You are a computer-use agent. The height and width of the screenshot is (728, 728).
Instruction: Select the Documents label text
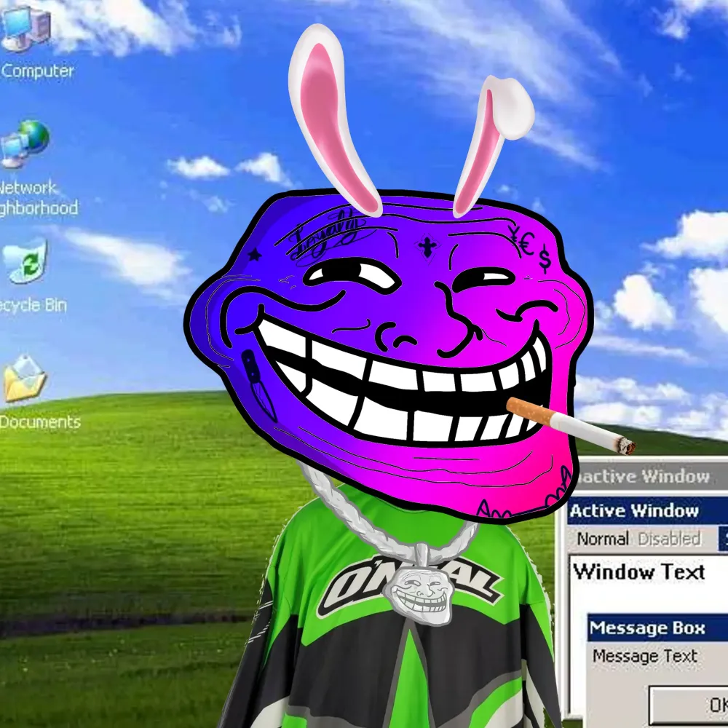click(40, 422)
